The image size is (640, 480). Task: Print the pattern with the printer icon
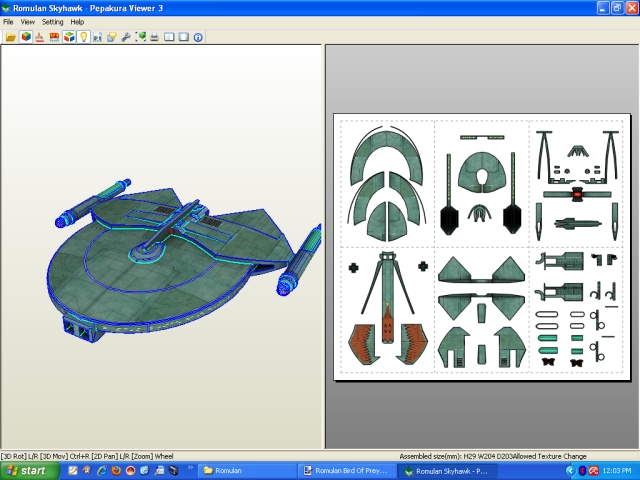(154, 37)
